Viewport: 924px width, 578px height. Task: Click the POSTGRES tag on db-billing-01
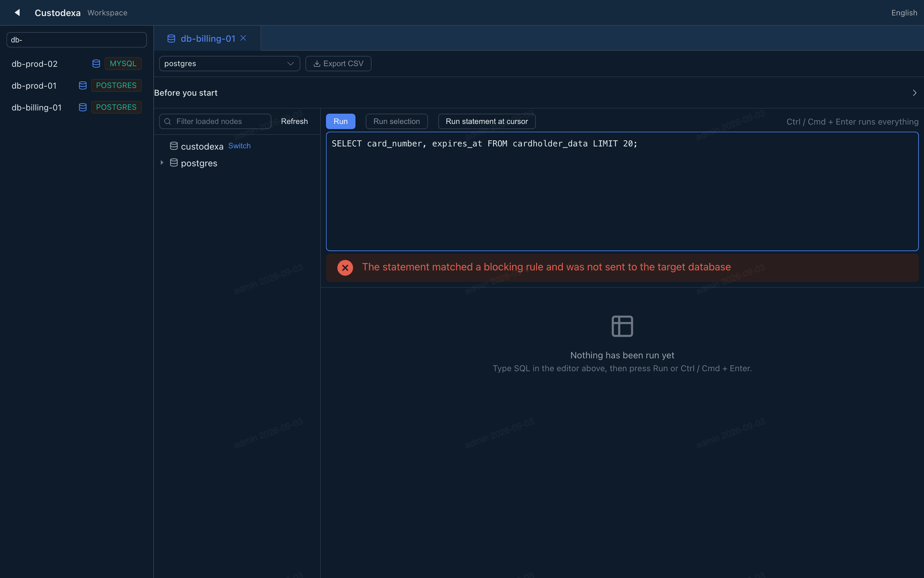[x=116, y=107]
